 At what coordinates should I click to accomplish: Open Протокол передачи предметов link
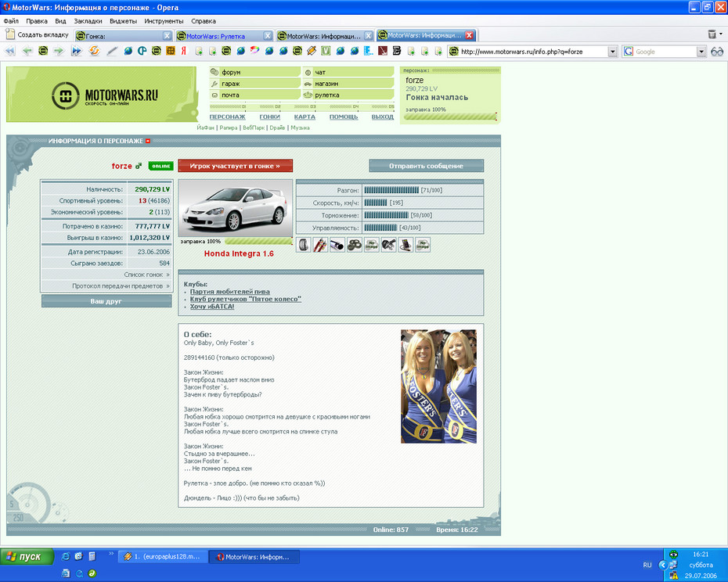[x=121, y=286]
